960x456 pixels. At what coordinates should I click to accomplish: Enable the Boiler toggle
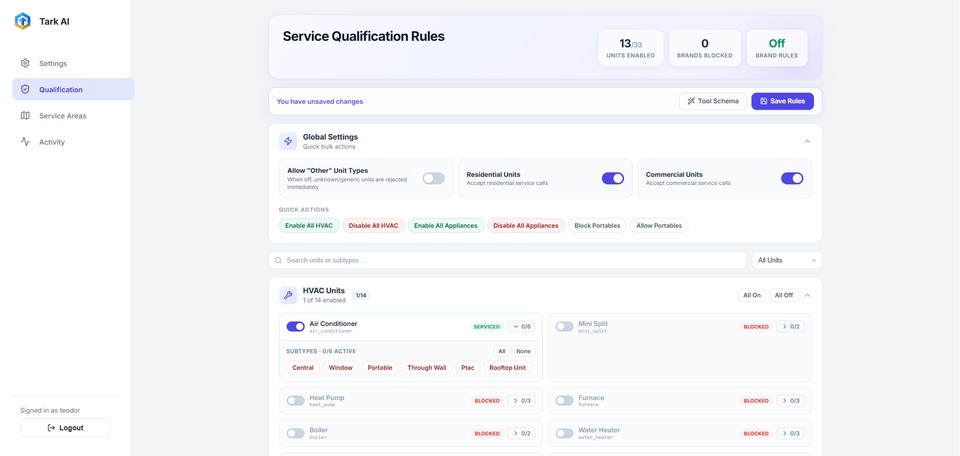pyautogui.click(x=296, y=433)
